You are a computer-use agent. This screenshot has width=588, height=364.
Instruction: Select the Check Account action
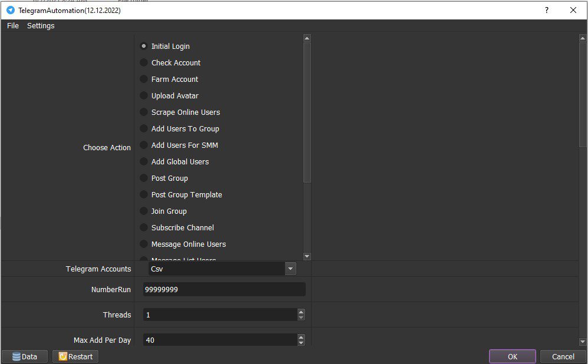(170, 62)
